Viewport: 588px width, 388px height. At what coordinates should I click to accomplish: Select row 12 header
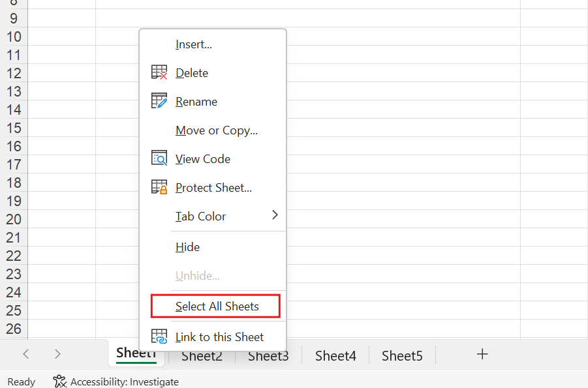coord(14,73)
